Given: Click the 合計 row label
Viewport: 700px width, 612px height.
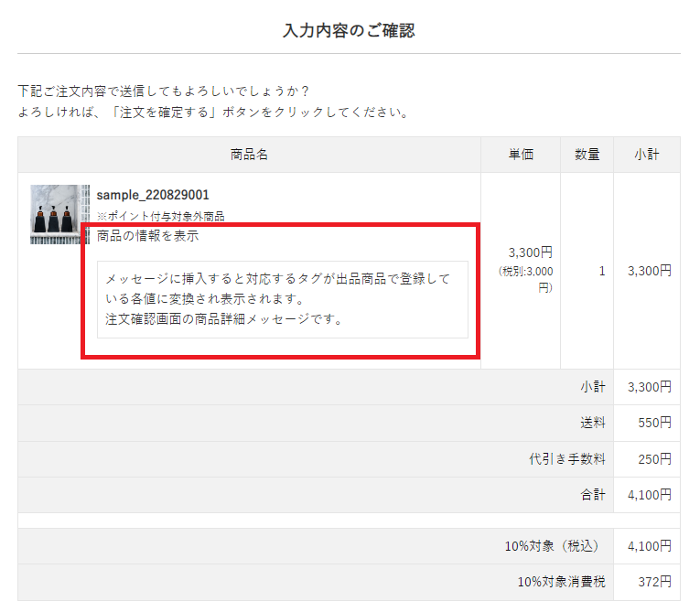Looking at the screenshot, I should pyautogui.click(x=593, y=495).
